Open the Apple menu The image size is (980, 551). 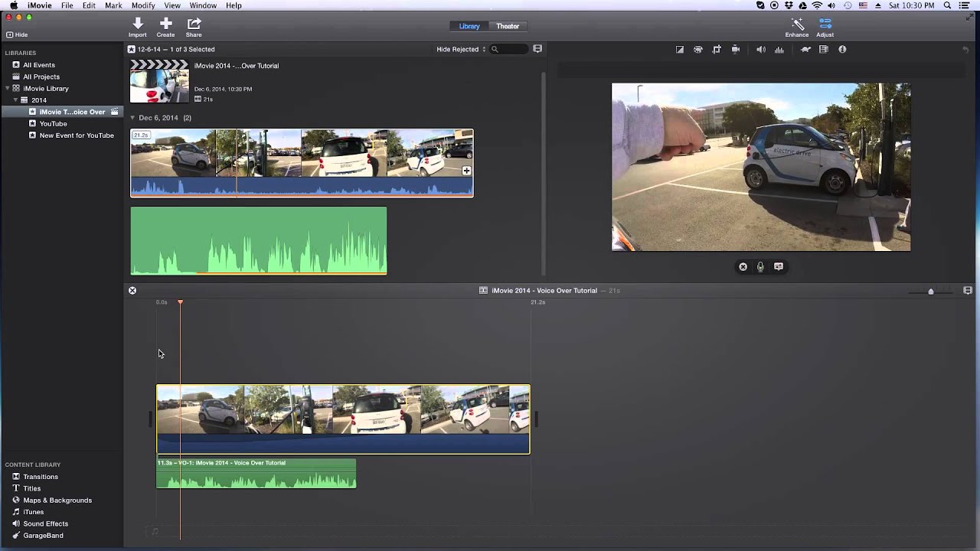(13, 5)
